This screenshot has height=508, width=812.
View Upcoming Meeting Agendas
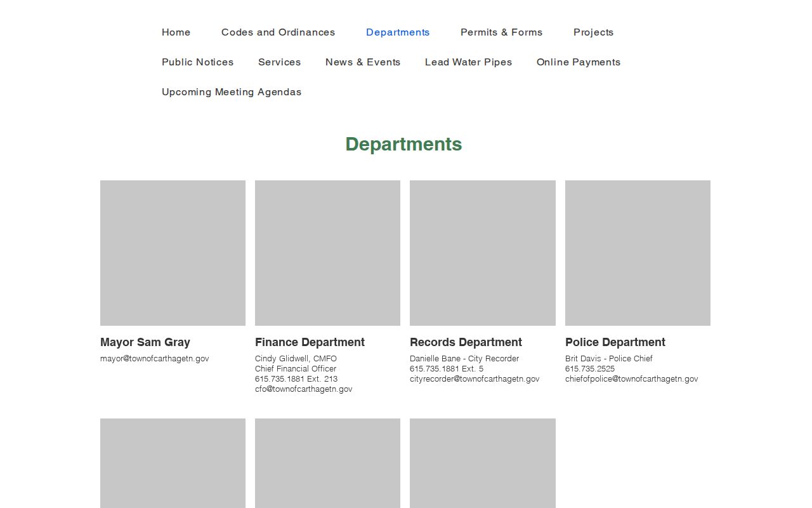click(232, 92)
